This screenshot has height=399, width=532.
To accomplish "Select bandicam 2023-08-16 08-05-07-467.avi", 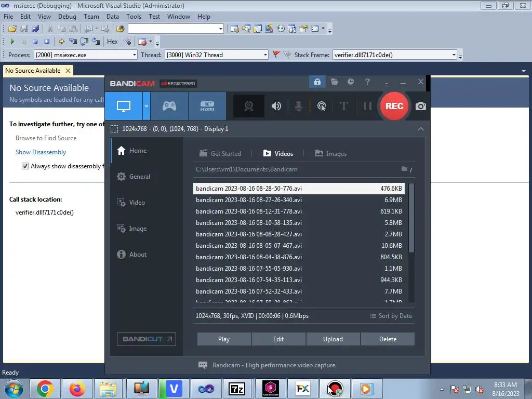I will [299, 246].
